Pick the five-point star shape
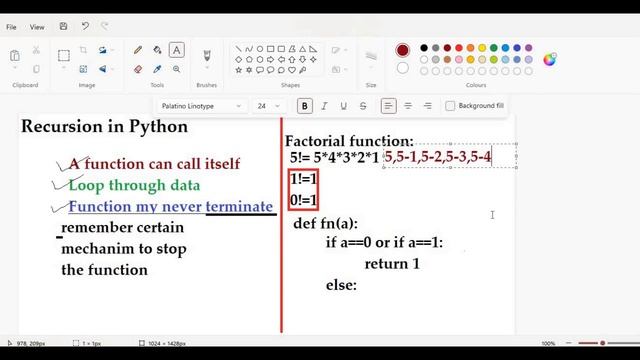 [x=238, y=70]
